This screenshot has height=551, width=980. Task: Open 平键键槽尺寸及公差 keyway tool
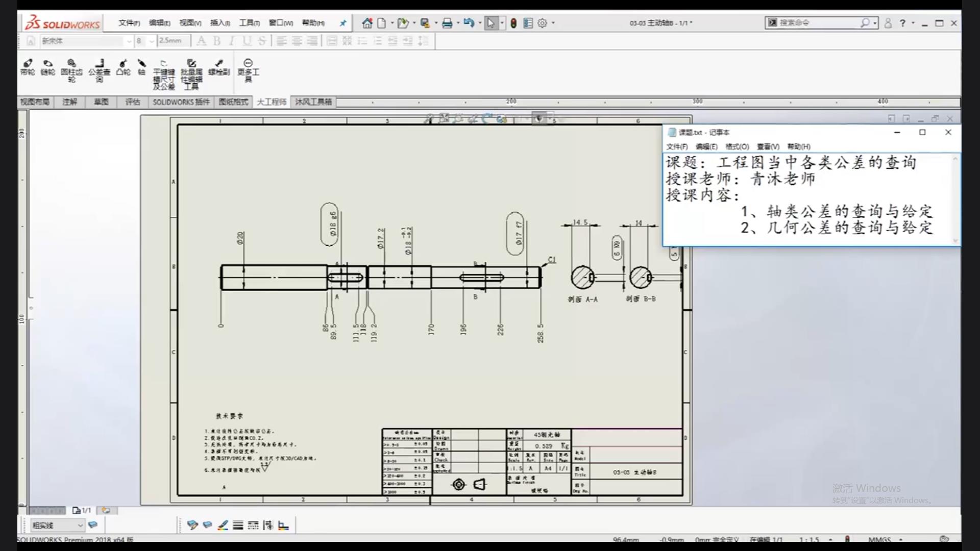[164, 74]
